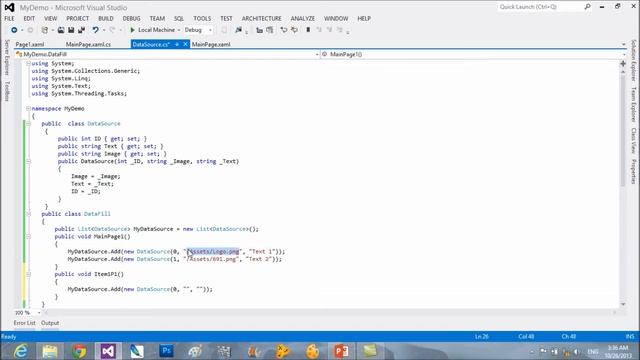Collapse namespace MyDemo region

(28, 109)
